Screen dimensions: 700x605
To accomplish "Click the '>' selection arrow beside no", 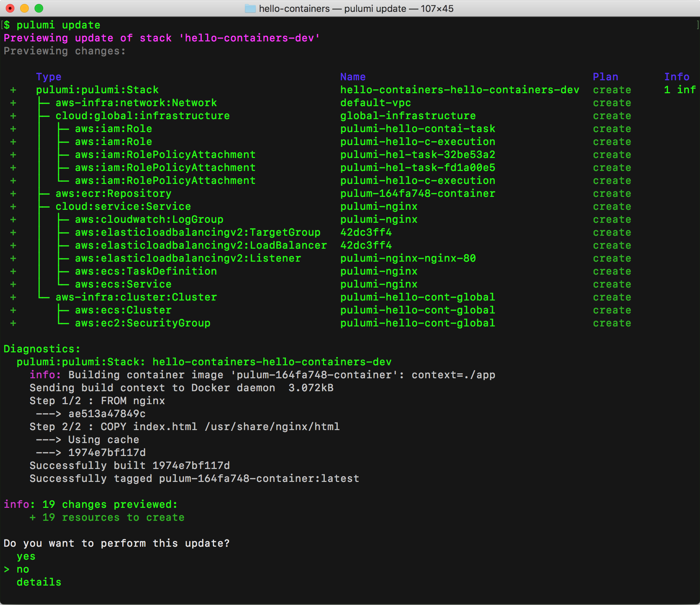I will pos(6,569).
